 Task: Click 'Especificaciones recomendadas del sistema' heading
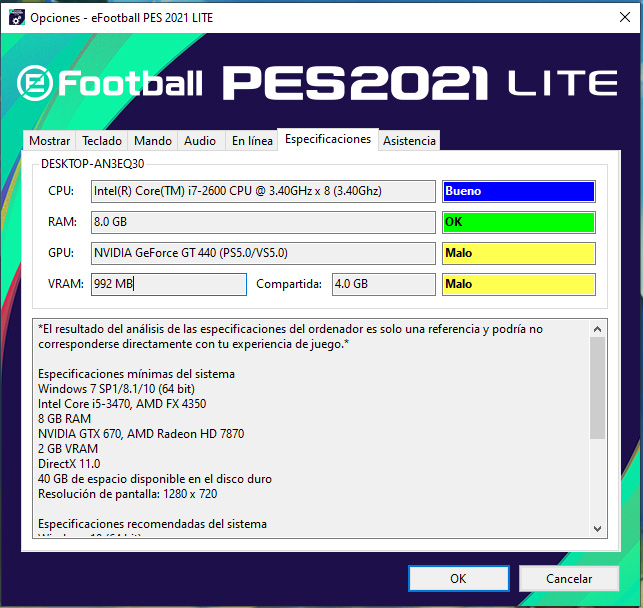click(x=153, y=524)
